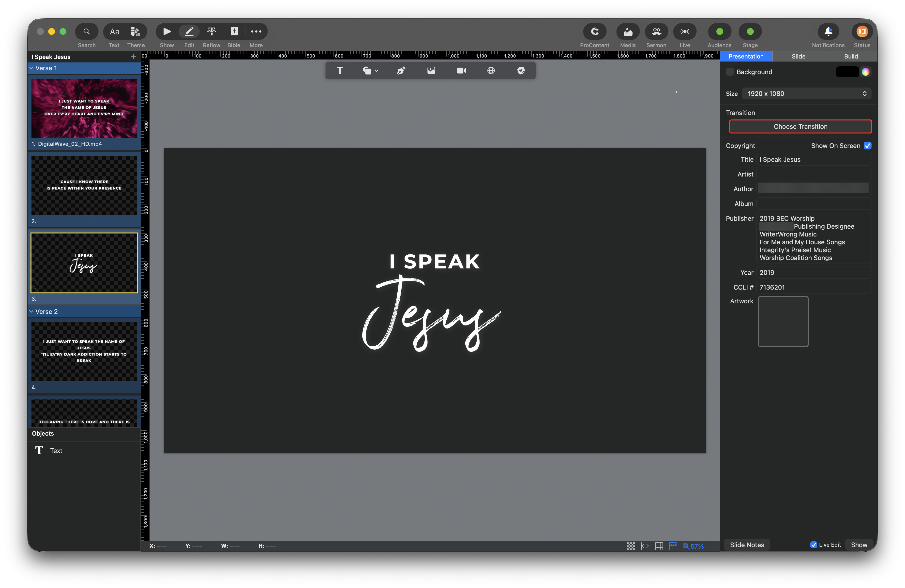Open the Theme picker
This screenshot has height=588, width=905.
(136, 31)
